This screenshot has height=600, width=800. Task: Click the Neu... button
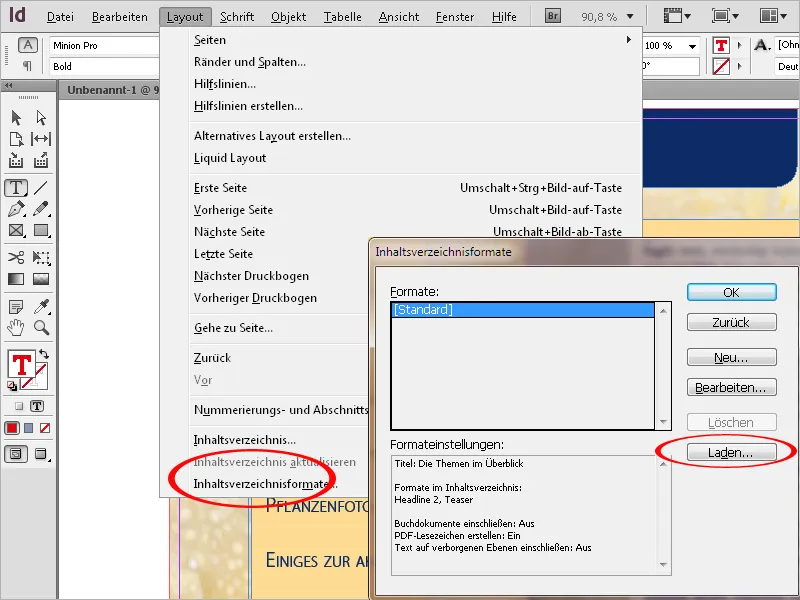732,358
